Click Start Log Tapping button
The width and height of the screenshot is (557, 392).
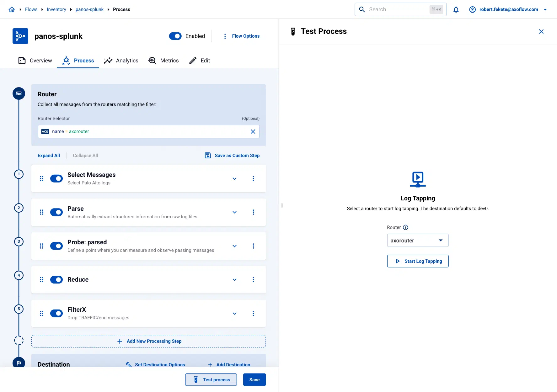click(x=418, y=261)
